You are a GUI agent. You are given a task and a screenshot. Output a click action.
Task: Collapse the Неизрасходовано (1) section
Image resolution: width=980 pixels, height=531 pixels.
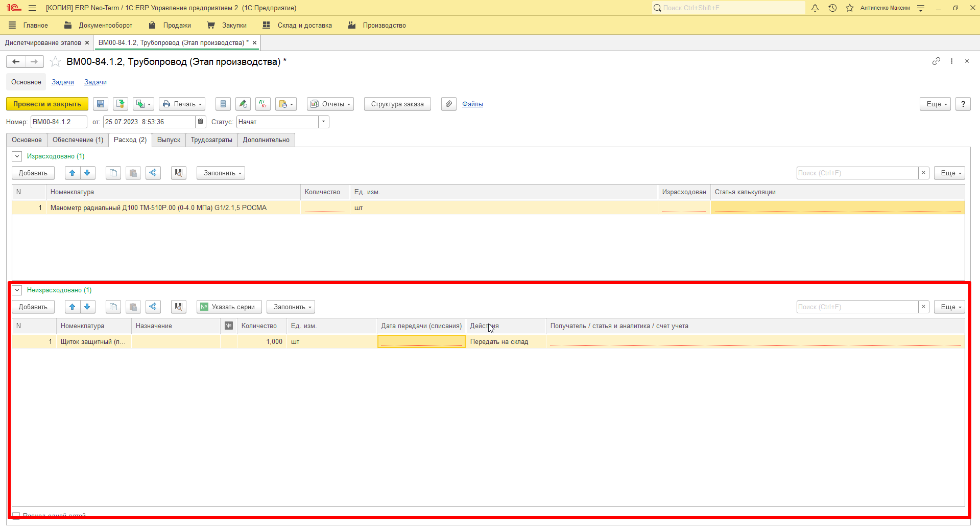(x=17, y=290)
